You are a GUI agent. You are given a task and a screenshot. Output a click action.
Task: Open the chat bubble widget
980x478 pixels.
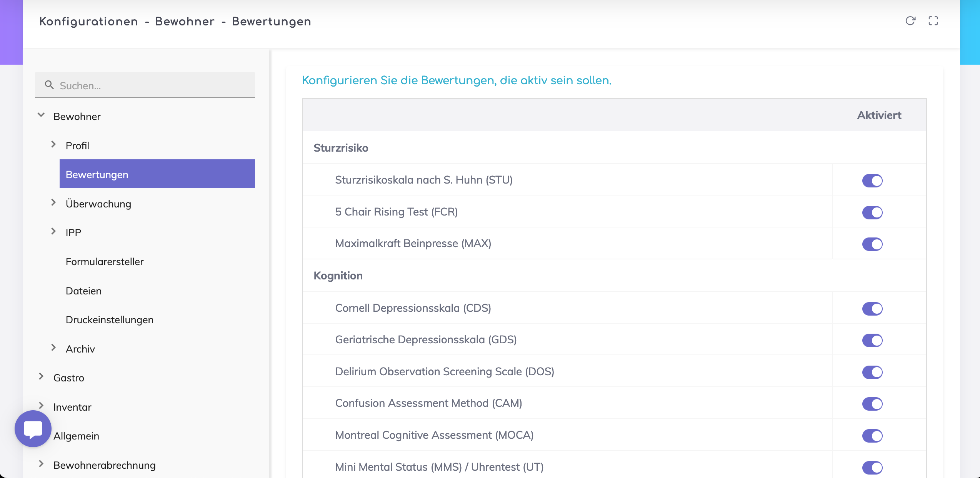click(33, 428)
